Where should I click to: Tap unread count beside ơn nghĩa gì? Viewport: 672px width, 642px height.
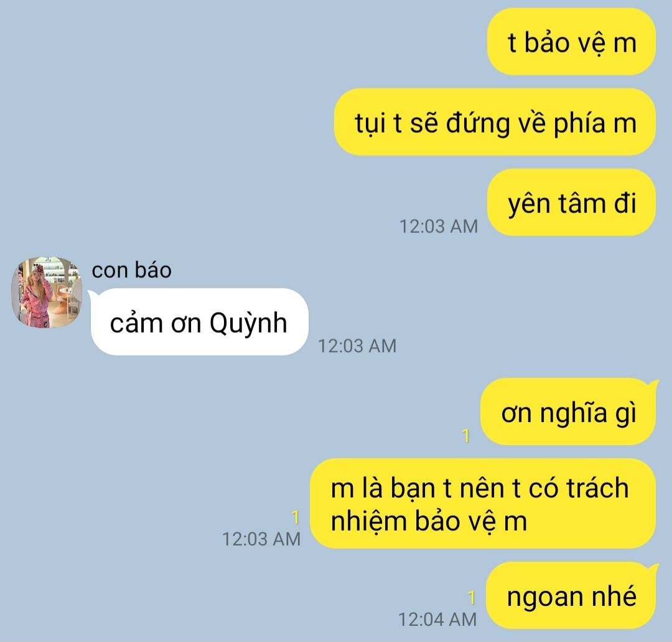point(466,436)
